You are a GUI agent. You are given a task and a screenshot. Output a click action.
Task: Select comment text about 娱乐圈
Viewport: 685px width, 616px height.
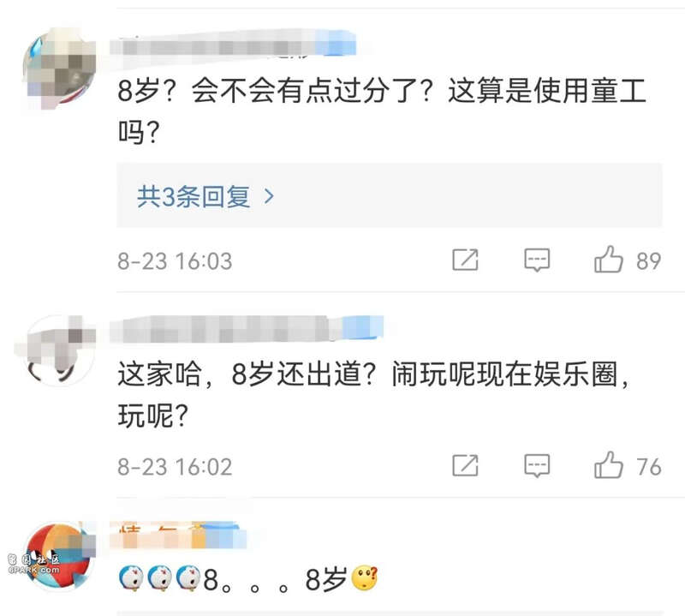tap(373, 394)
